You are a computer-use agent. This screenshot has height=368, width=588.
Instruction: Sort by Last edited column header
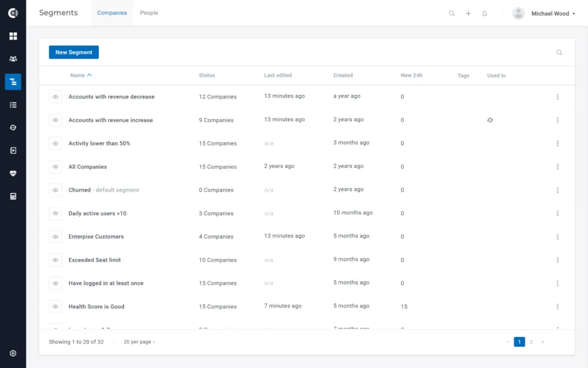pos(278,75)
